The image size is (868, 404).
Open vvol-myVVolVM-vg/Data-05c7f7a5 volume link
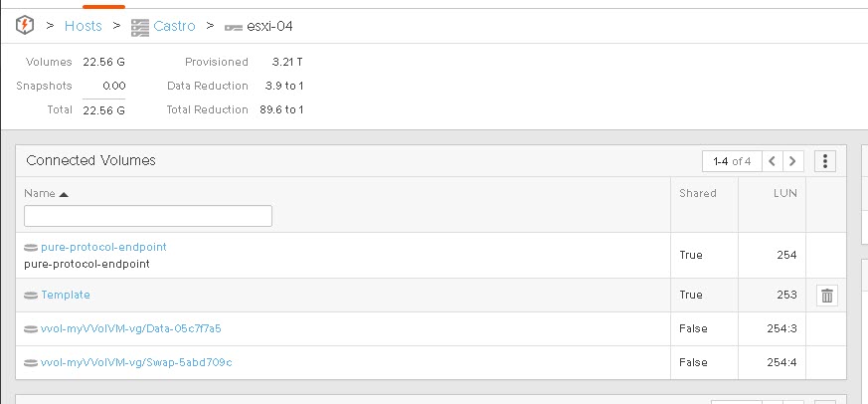tap(130, 328)
